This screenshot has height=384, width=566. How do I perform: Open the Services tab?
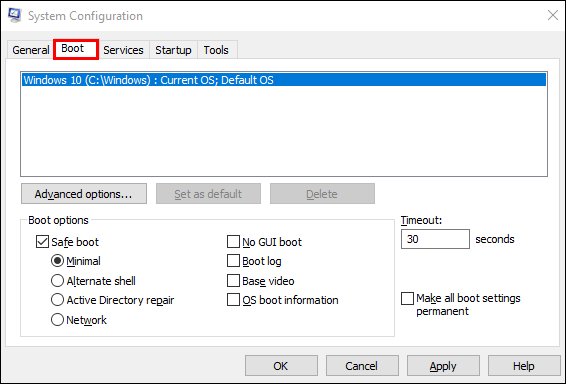pyautogui.click(x=123, y=50)
